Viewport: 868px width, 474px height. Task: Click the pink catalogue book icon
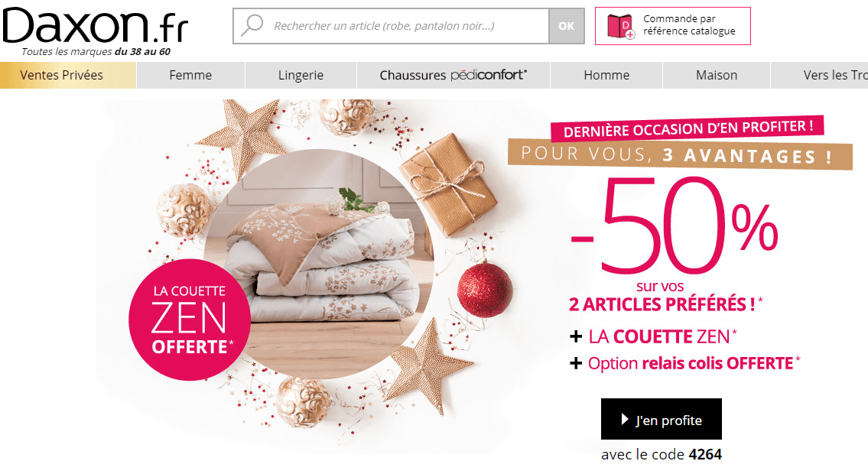pyautogui.click(x=621, y=26)
